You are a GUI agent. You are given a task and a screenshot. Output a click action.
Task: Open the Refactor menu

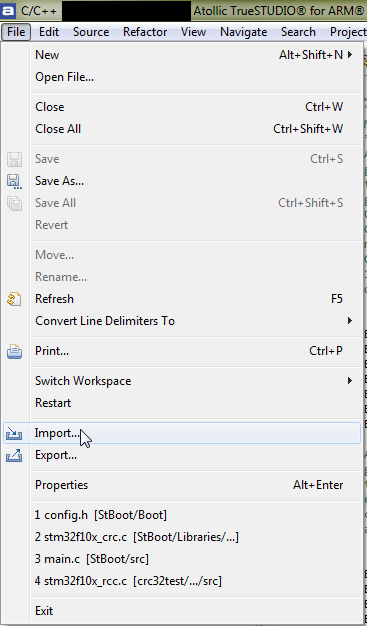(x=145, y=32)
